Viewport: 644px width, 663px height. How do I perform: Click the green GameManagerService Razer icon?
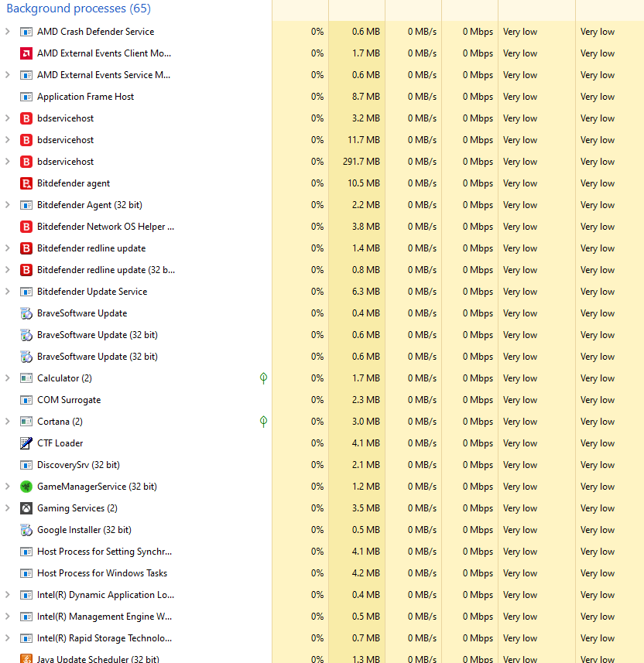click(26, 487)
